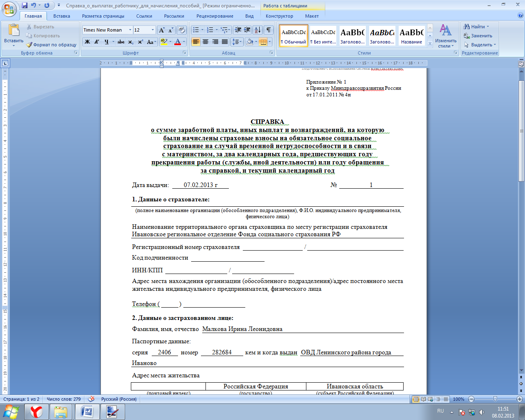Viewport: 525px width, 420px height.
Task: Go to the Ссылки tab
Action: point(144,16)
